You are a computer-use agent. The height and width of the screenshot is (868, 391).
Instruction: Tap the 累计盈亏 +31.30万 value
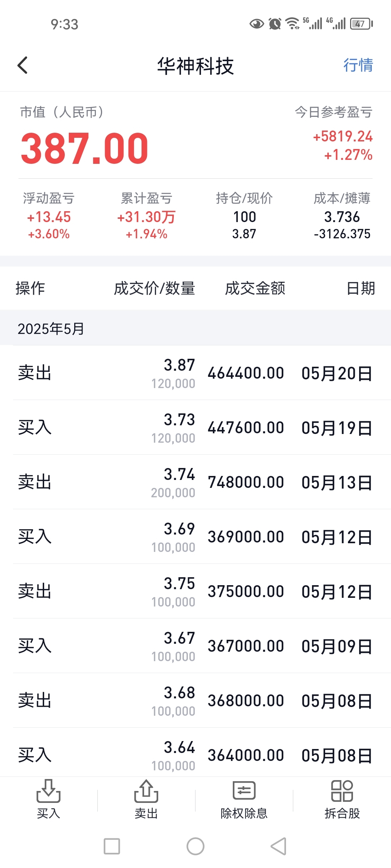(146, 217)
